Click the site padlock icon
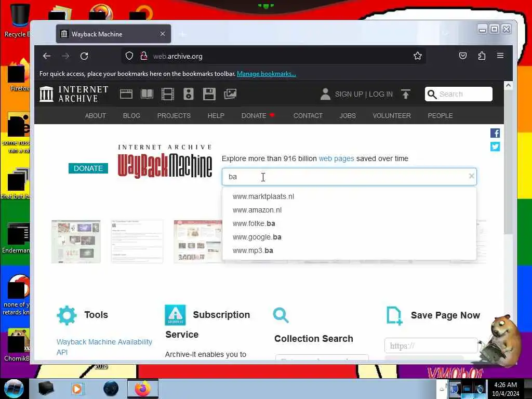This screenshot has height=399, width=532. coord(144,56)
